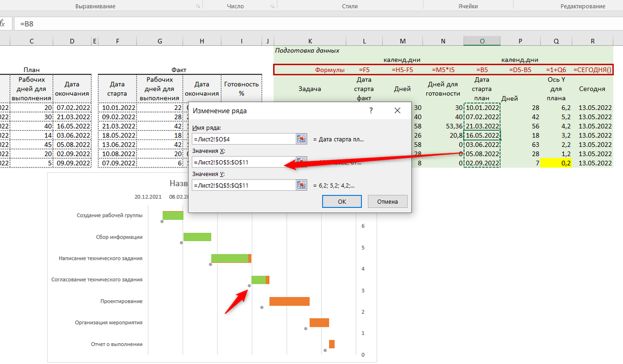Open the Число group dialog launcher
This screenshot has height=364, width=623.
[x=273, y=6]
